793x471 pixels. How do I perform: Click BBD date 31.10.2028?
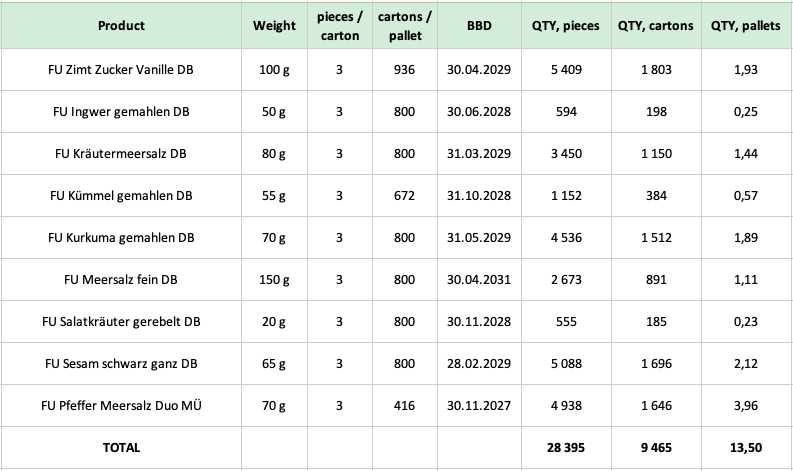click(x=479, y=196)
